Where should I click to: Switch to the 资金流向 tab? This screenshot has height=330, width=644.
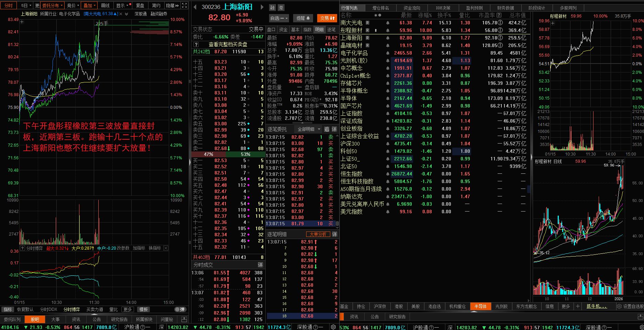(412, 8)
